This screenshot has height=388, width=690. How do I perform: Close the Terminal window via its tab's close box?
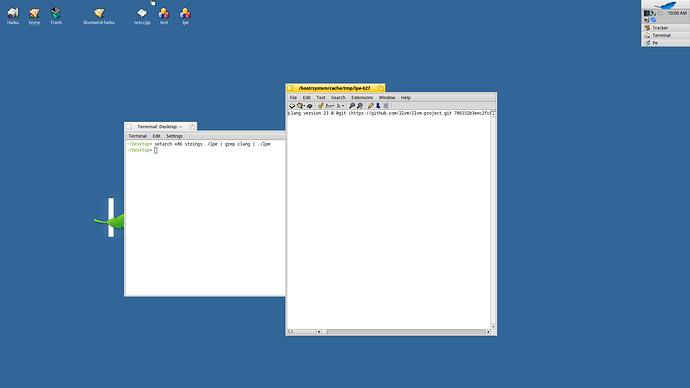point(128,126)
